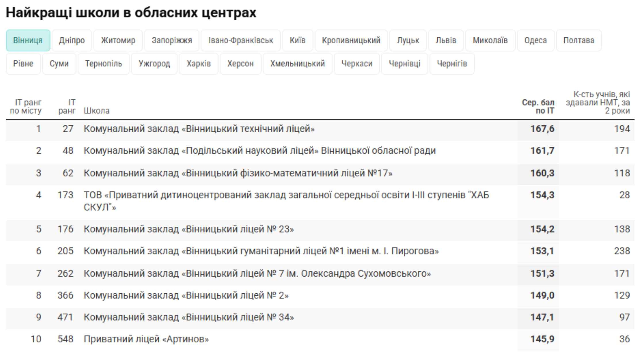This screenshot has height=362, width=644.
Task: Click the «IT ранг по місту» column header
Action: pyautogui.click(x=26, y=107)
